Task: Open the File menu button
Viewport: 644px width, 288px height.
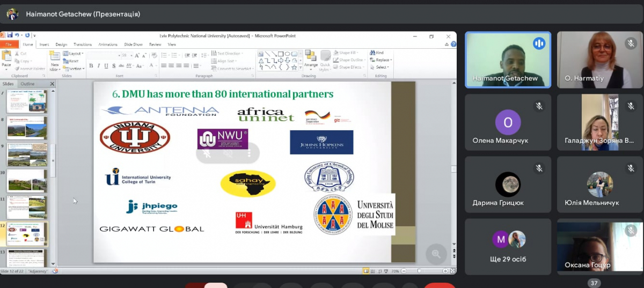Action: coord(9,45)
